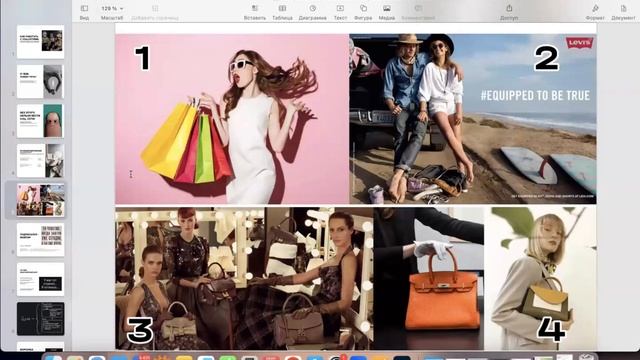The height and width of the screenshot is (360, 640).
Task: Select the blonde woman image numbered 4
Action: click(540, 278)
